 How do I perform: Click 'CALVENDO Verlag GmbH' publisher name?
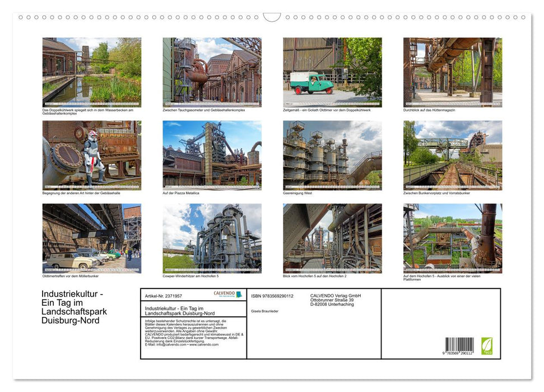[336, 296]
